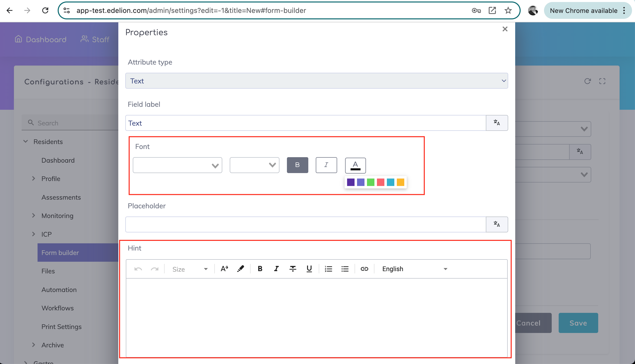Toggle the font color A button
This screenshot has height=364, width=635.
click(355, 165)
